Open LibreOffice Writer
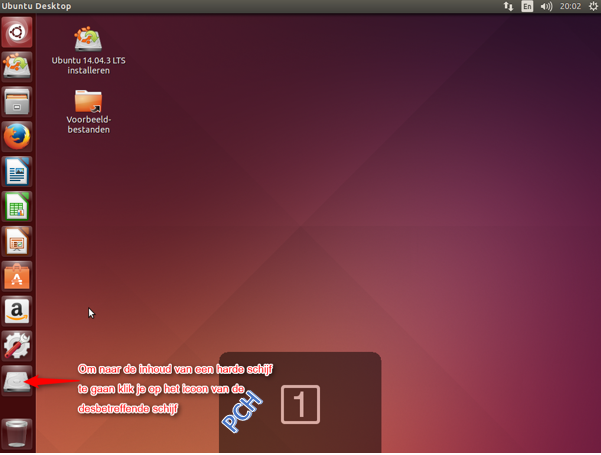The image size is (601, 455). click(17, 172)
